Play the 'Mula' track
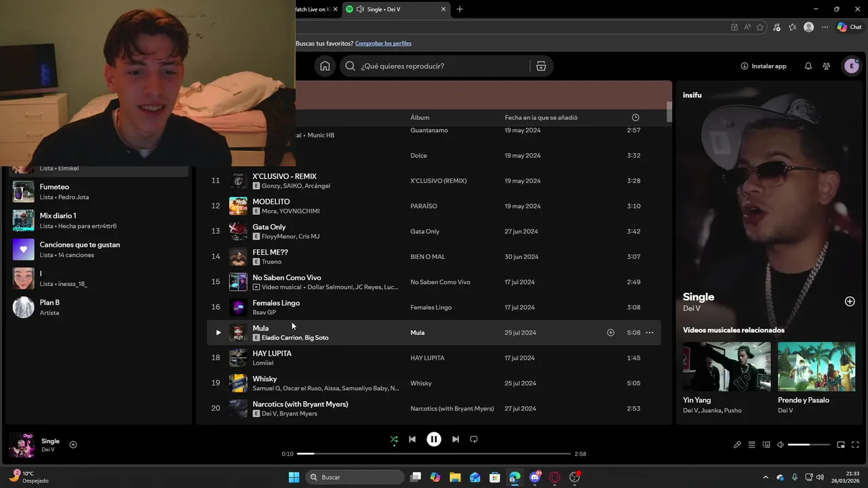 [218, 333]
